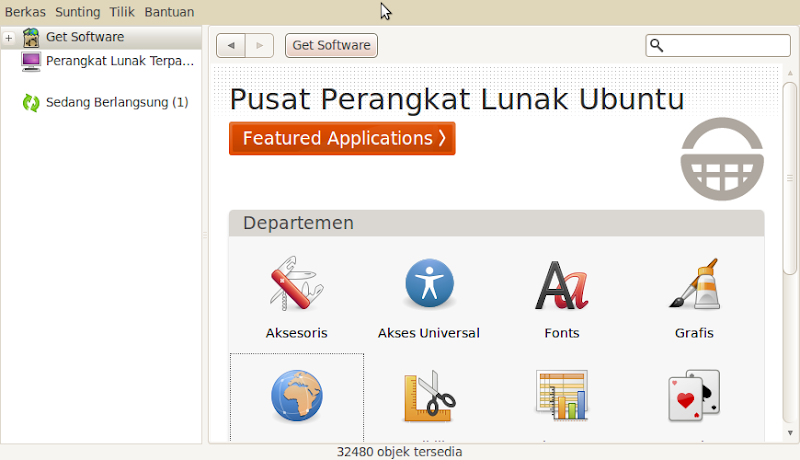Screen dimensions: 800x460
Task: Open Featured Applications
Action: click(342, 138)
